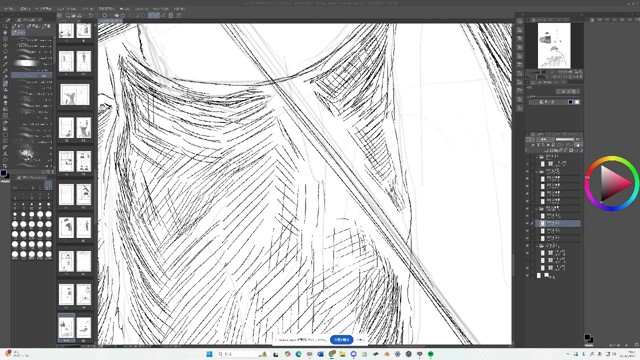Select the Pencil tool in tool palette
This screenshot has width=640, height=360.
[5, 77]
